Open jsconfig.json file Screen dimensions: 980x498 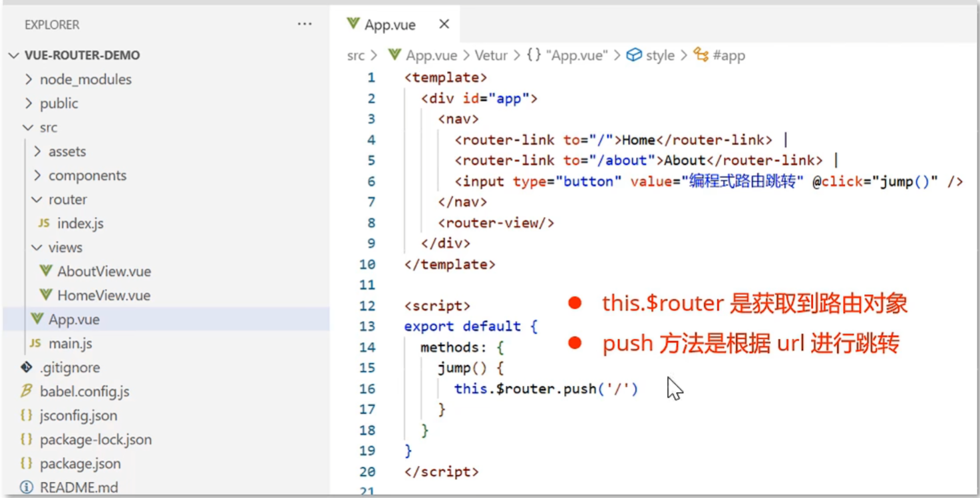(x=79, y=415)
